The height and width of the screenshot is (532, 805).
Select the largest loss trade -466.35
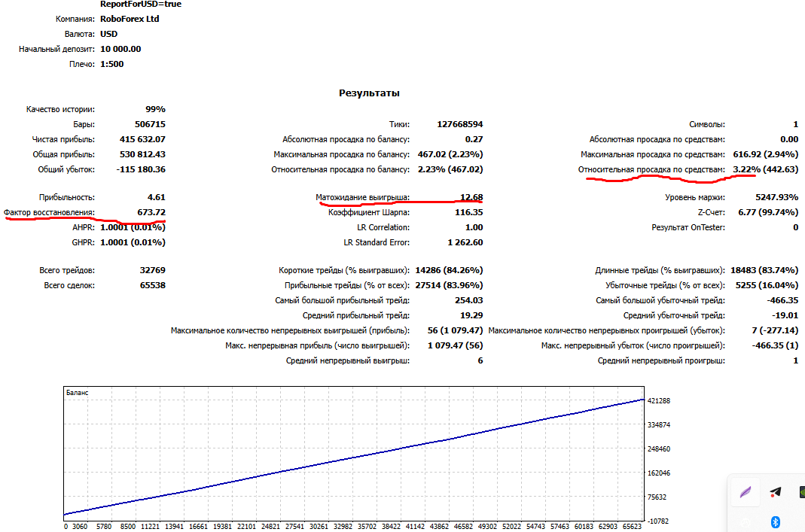[x=783, y=300]
